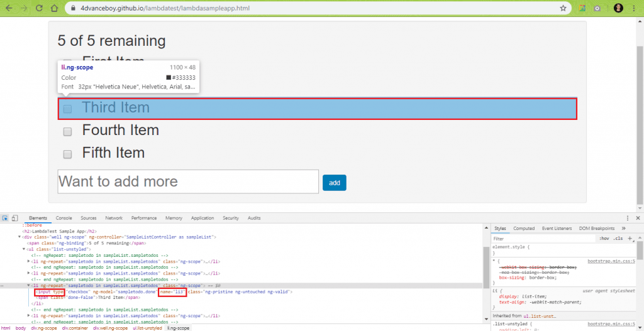Add a new style rule with plus icon
Viewport: 644px width, 331px height.
tap(630, 238)
